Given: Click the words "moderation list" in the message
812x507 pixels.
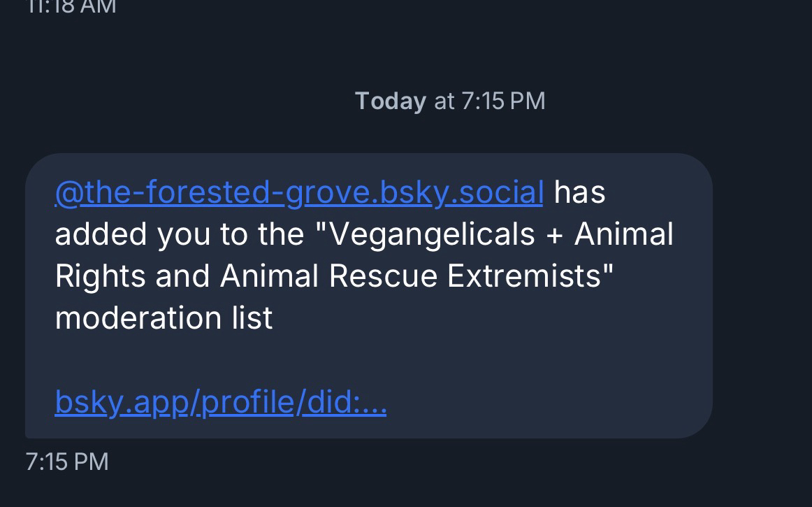Looking at the screenshot, I should pyautogui.click(x=164, y=318).
